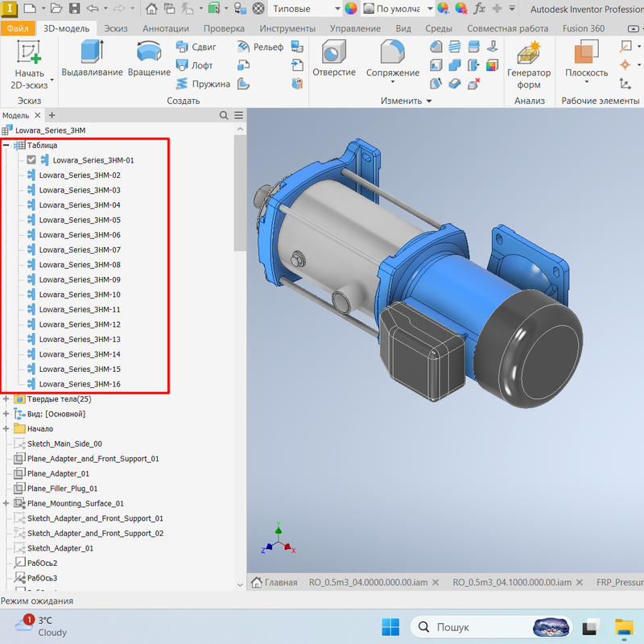Select Lowara_Series_3HM-16 table row
This screenshot has width=644, height=644.
pyautogui.click(x=74, y=384)
